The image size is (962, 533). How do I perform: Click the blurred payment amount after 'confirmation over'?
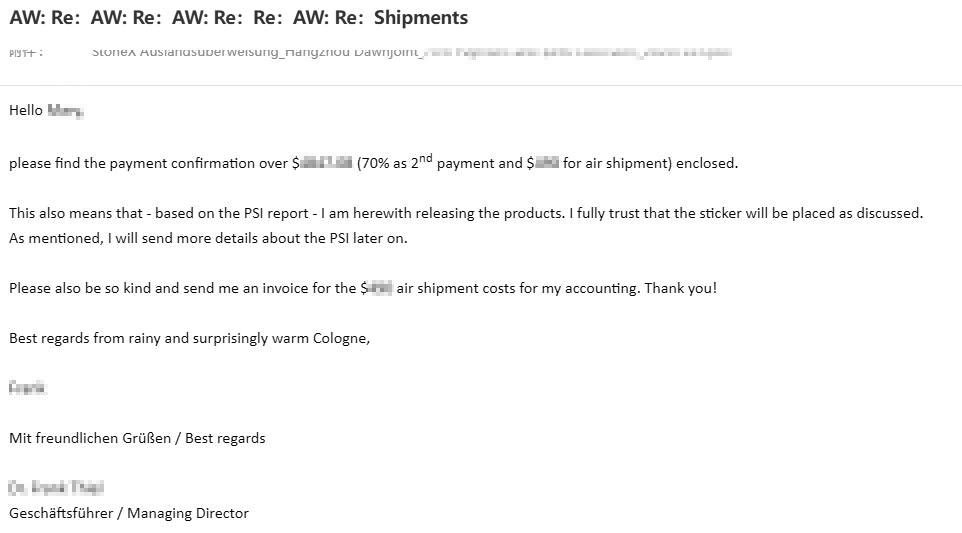pos(326,163)
